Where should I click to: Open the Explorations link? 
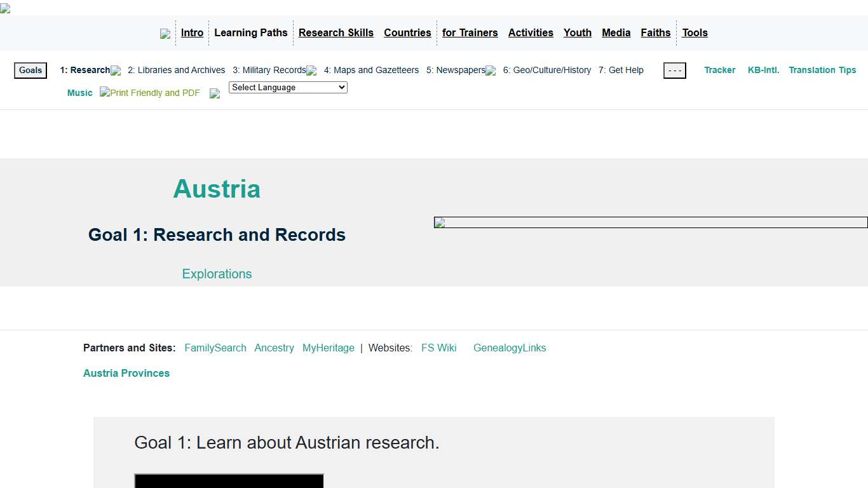pos(217,274)
